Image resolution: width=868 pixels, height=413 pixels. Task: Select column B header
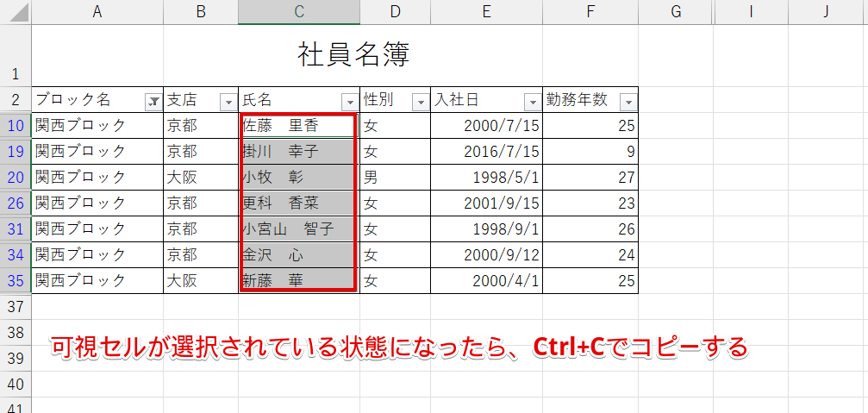201,12
